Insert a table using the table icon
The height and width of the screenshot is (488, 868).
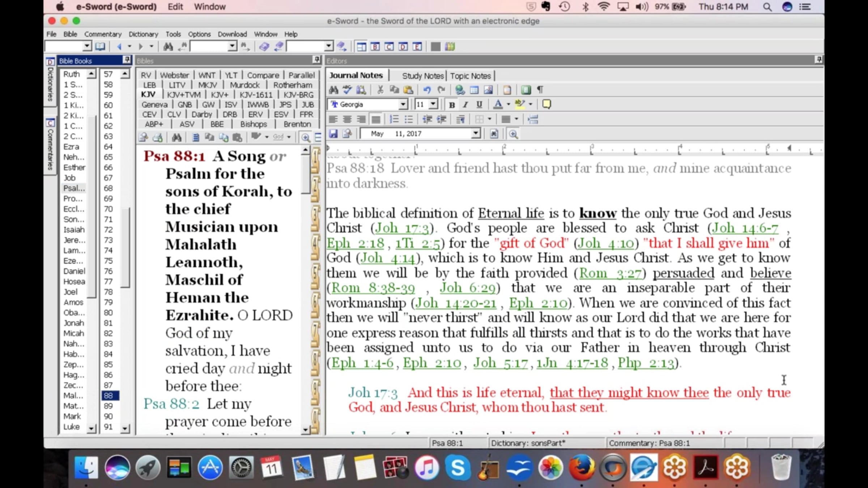point(474,90)
